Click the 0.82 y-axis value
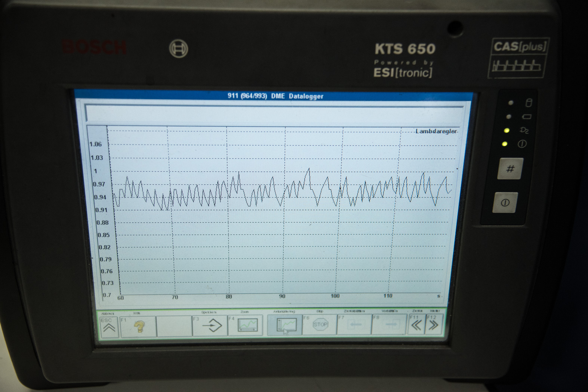This screenshot has width=588, height=392. [105, 247]
